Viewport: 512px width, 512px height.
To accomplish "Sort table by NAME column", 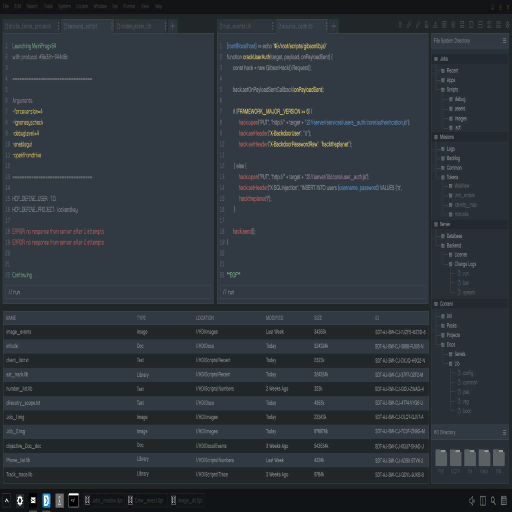I will click(11, 318).
